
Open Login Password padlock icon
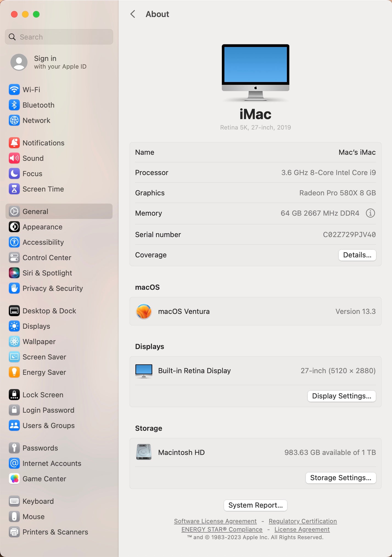click(14, 410)
